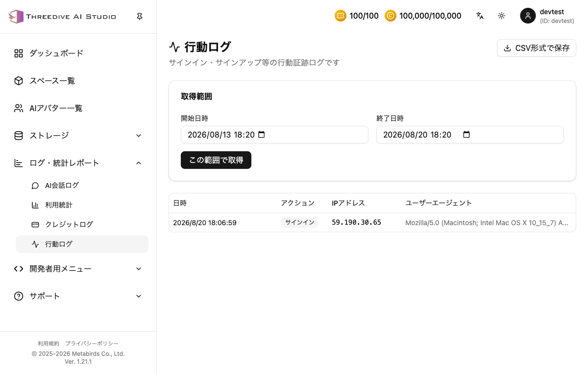Click the クレジットログ card icon
588x373 pixels.
click(x=35, y=225)
